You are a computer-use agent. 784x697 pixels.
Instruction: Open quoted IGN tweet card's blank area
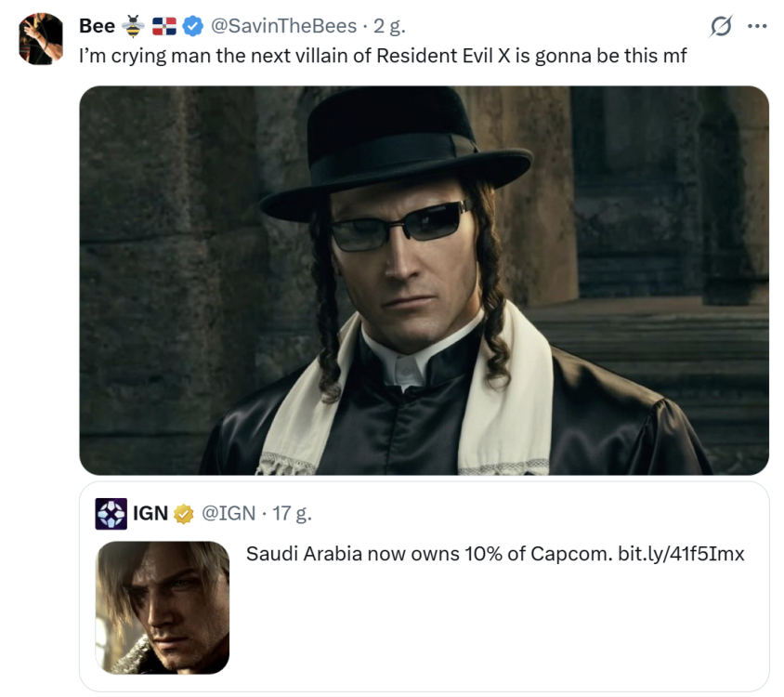[502, 632]
